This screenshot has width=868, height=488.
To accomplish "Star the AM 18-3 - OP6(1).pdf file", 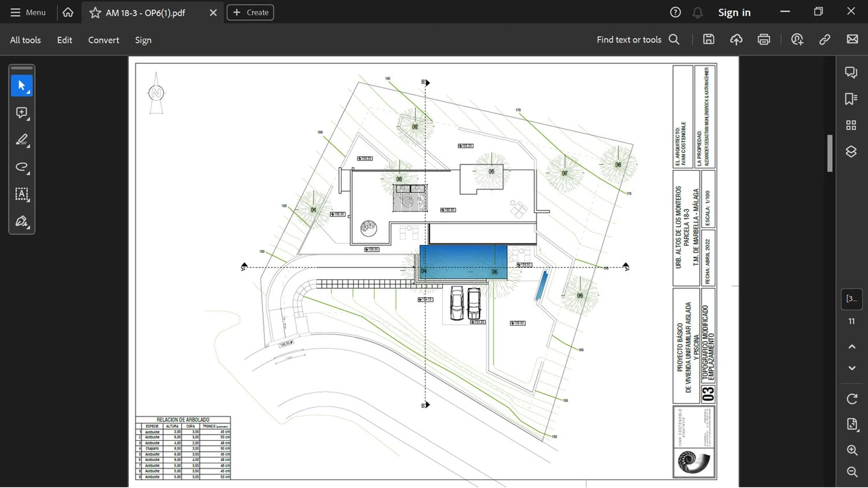I will click(x=95, y=13).
